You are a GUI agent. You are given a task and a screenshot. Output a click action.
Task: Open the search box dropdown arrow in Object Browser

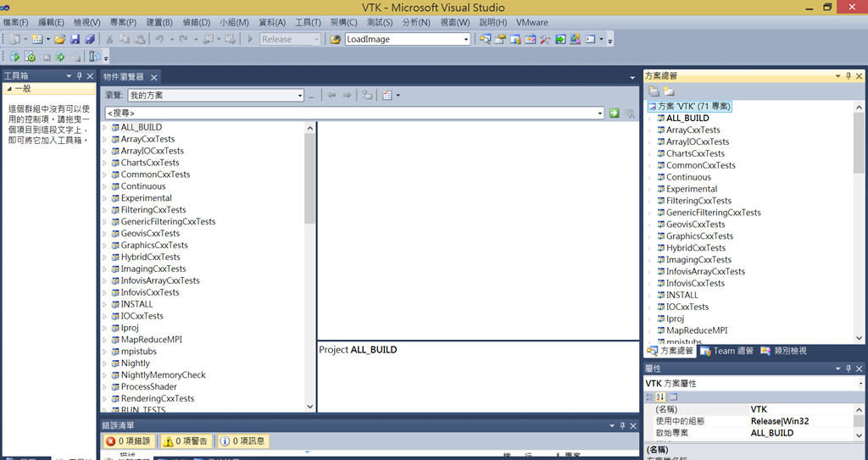pyautogui.click(x=600, y=113)
